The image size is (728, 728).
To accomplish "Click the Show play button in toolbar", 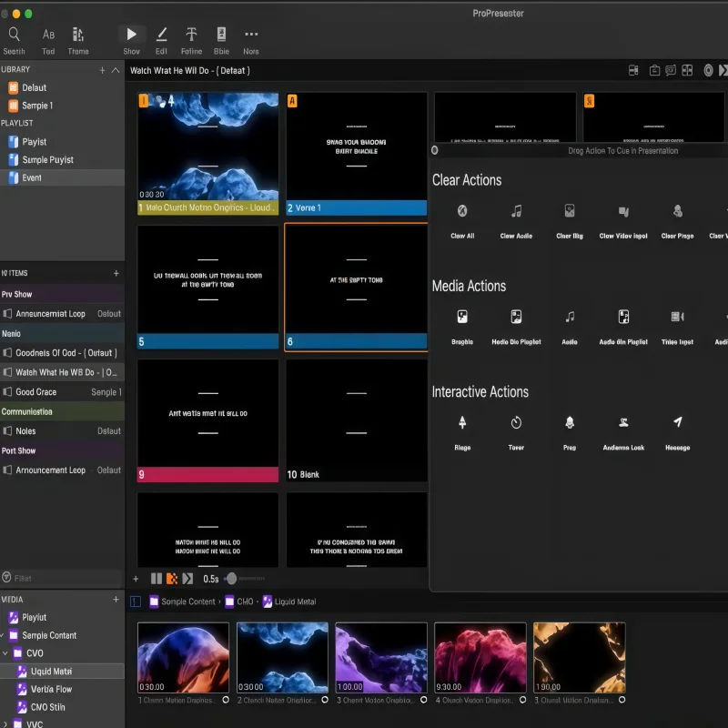I will tap(132, 35).
